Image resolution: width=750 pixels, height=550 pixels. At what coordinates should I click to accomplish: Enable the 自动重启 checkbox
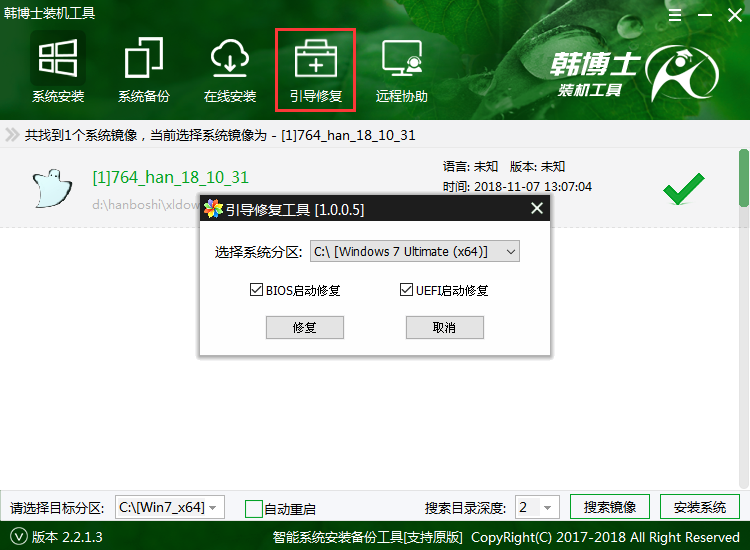254,508
